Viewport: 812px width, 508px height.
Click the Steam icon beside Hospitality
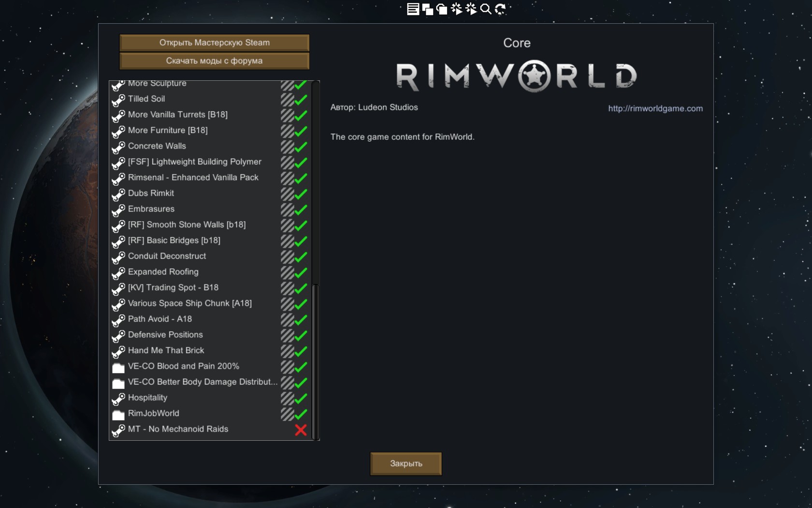118,399
